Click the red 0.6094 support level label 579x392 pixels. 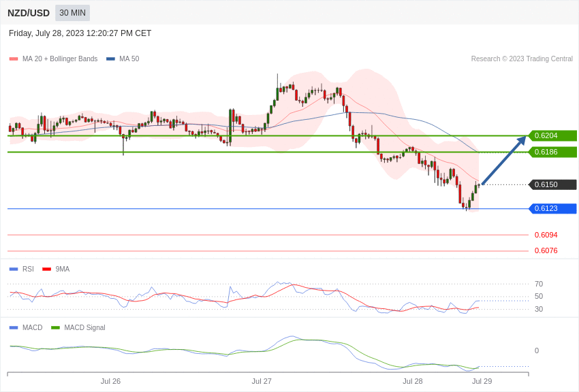click(546, 235)
